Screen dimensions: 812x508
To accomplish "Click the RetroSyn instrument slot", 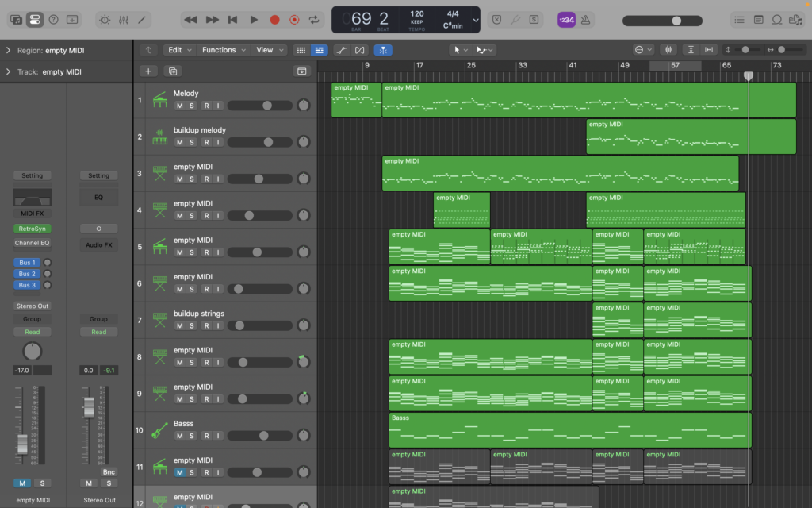I will tap(32, 229).
